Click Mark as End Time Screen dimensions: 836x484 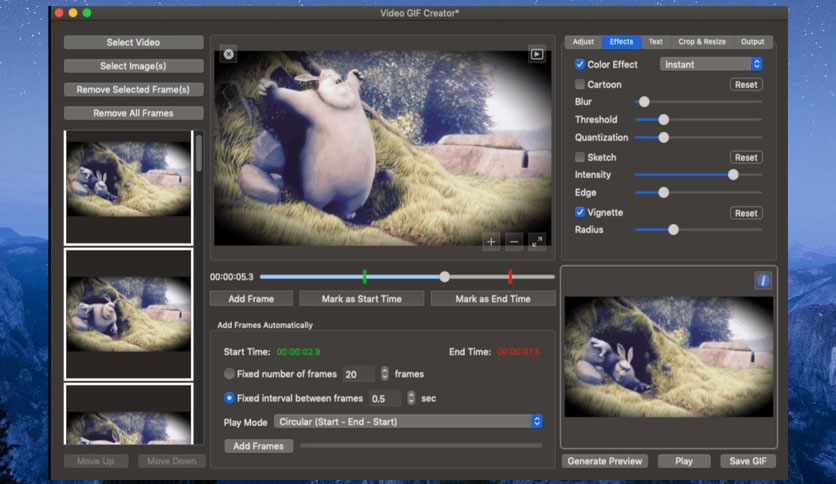click(x=493, y=299)
